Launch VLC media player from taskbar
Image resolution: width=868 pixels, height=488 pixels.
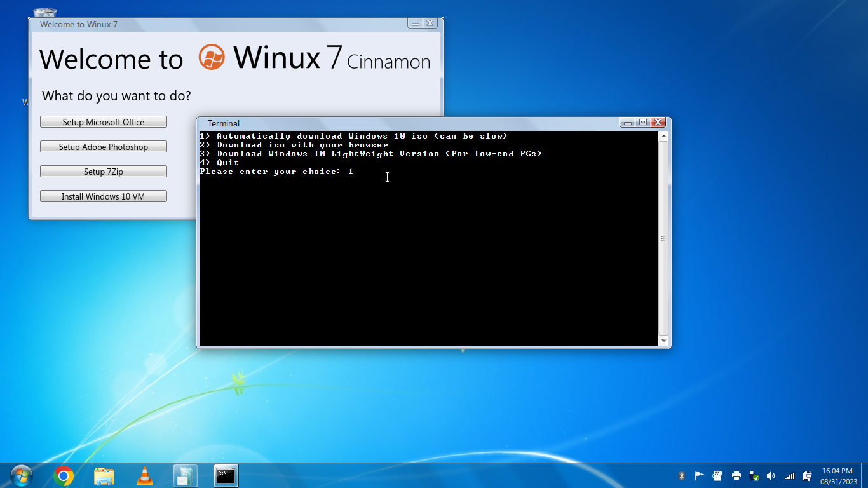(x=145, y=476)
